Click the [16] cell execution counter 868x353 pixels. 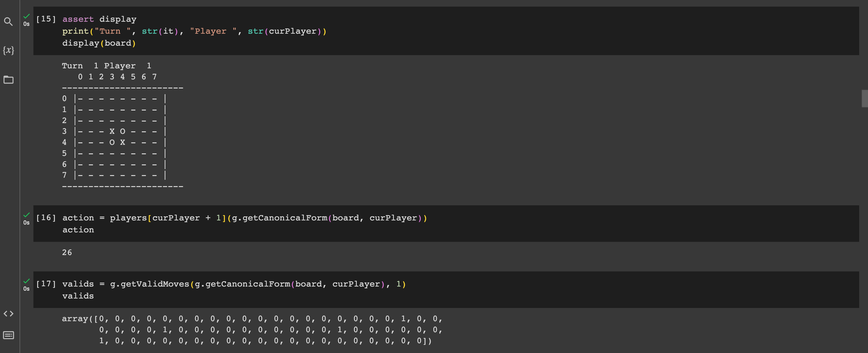click(46, 218)
